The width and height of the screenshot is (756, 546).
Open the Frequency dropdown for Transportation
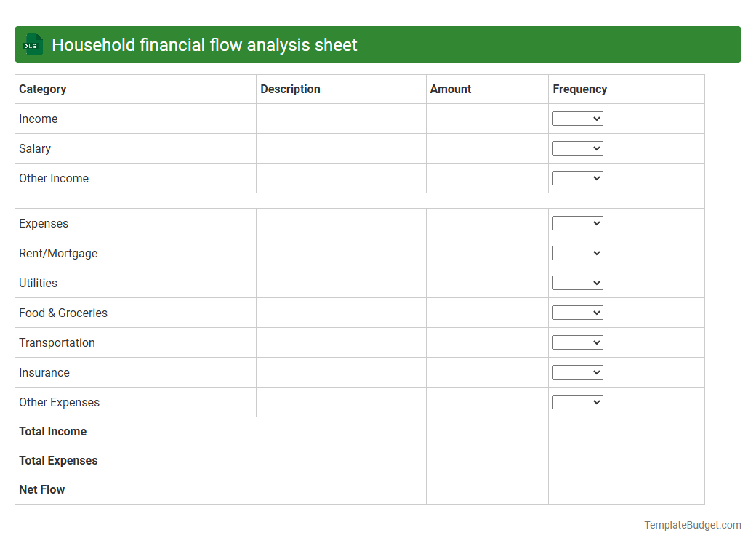[x=578, y=342]
